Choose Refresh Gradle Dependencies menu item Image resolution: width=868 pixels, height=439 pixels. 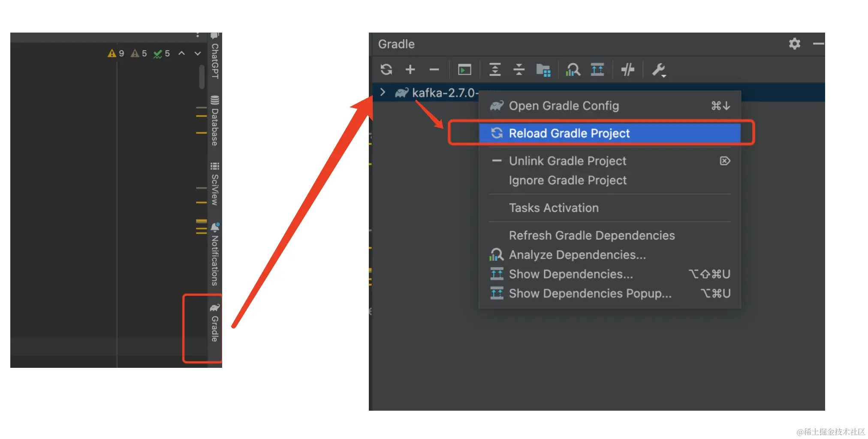tap(609, 235)
